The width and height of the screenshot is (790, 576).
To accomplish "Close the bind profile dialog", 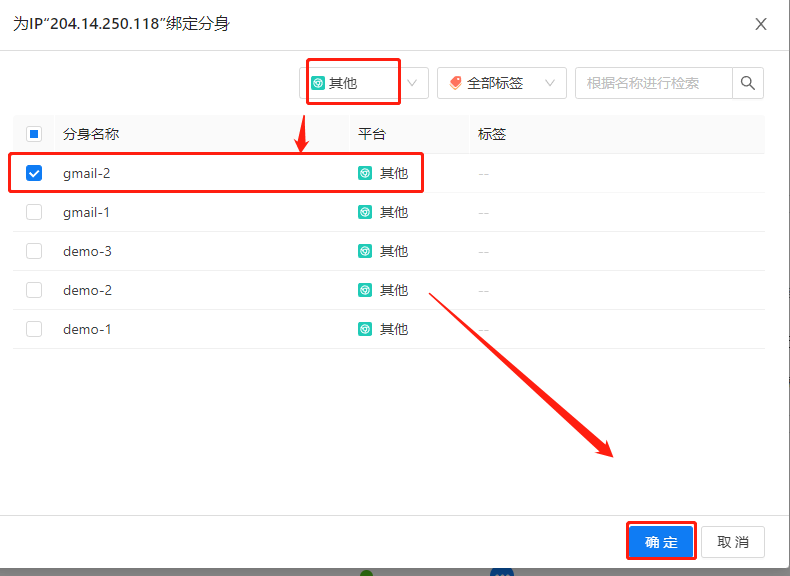I will tap(761, 24).
